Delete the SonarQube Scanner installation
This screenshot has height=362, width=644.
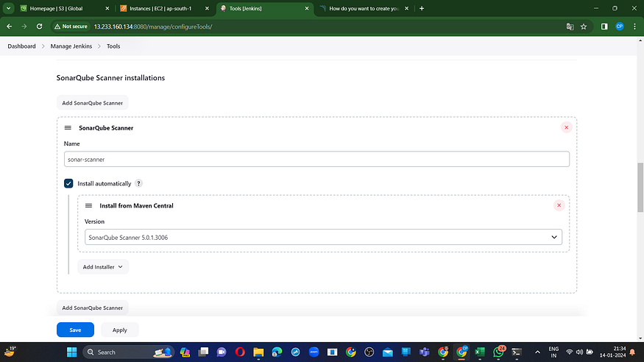click(567, 127)
